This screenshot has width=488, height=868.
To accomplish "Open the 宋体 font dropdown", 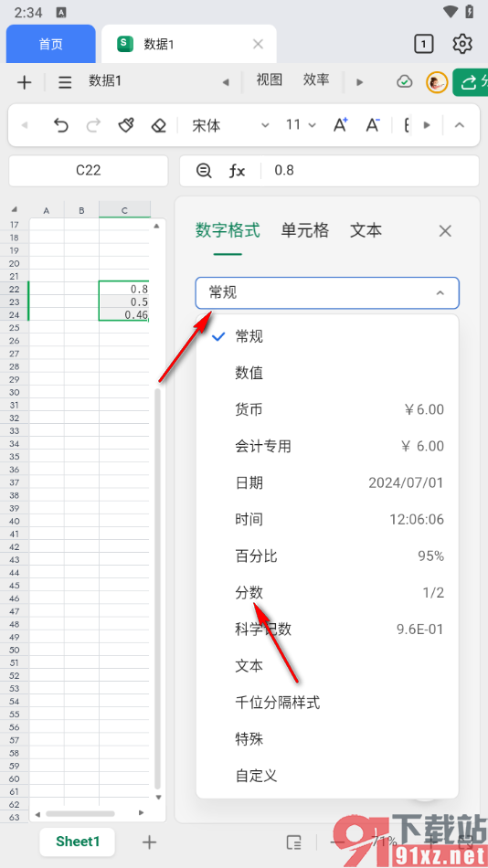I will point(230,126).
